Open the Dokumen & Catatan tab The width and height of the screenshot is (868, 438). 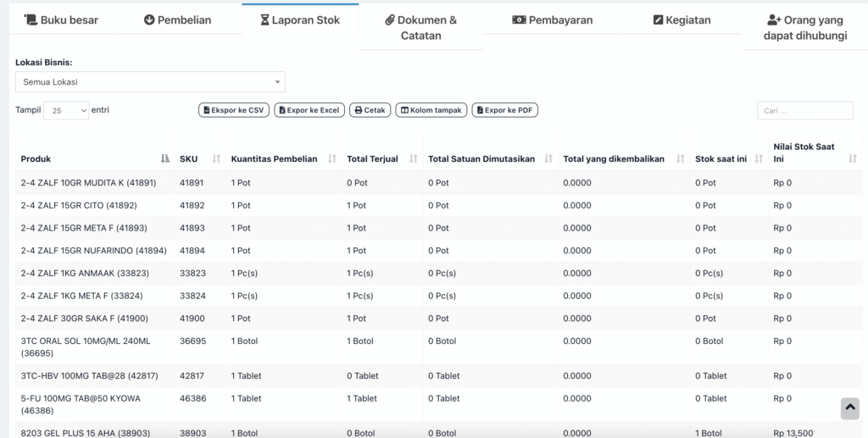420,27
